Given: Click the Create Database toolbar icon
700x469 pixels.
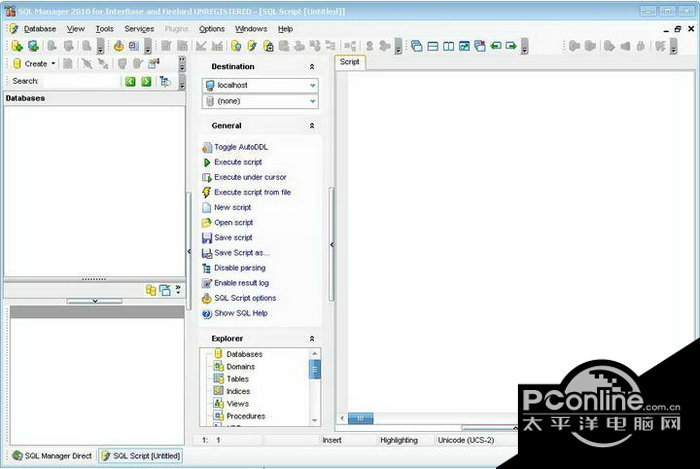Looking at the screenshot, I should coord(17,46).
